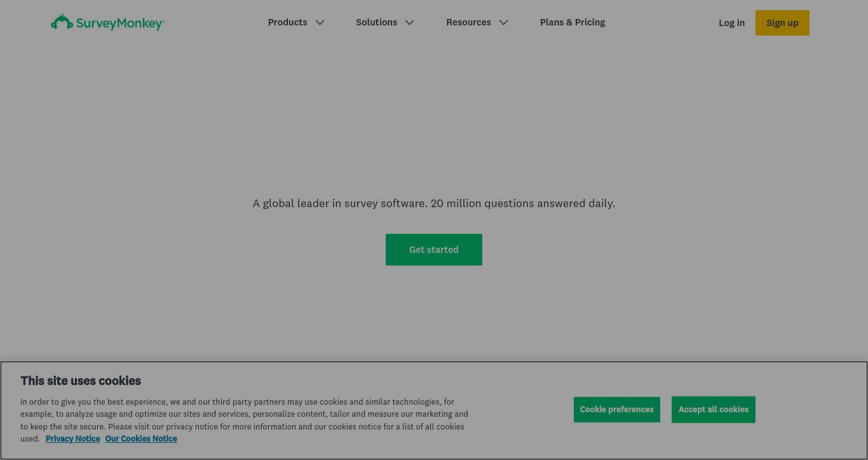Expand the Solutions chevron arrow
The width and height of the screenshot is (868, 460).
click(x=409, y=23)
